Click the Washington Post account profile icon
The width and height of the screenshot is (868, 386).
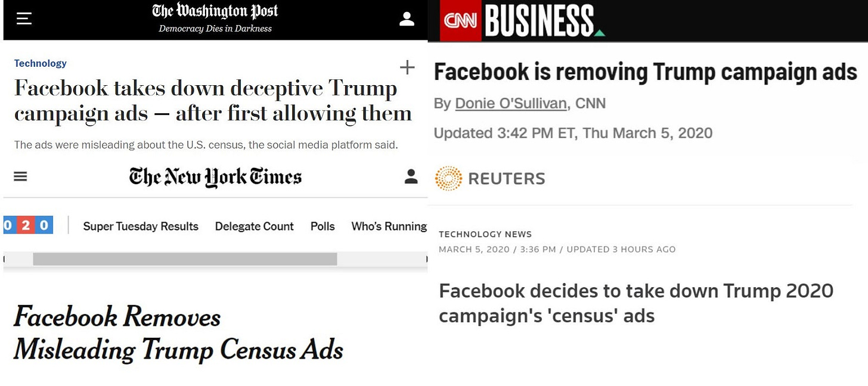(407, 19)
